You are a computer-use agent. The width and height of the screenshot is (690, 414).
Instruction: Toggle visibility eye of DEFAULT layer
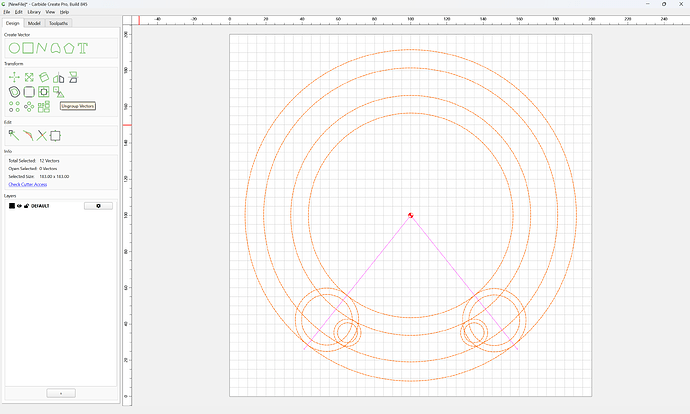pos(19,206)
